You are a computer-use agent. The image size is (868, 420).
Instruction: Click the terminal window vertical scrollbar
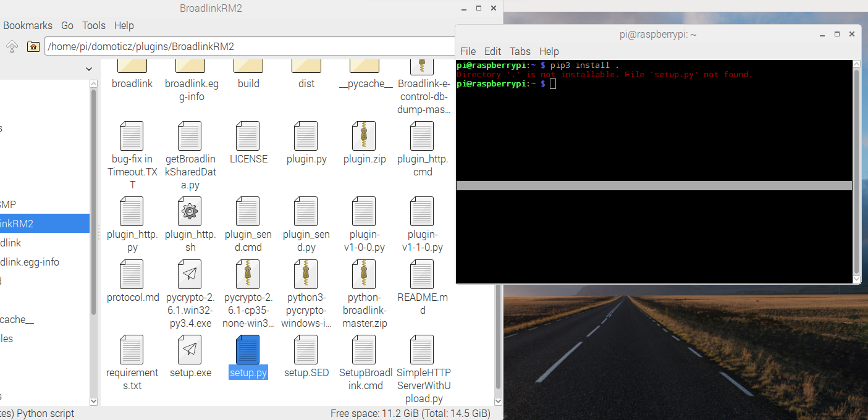pyautogui.click(x=856, y=171)
